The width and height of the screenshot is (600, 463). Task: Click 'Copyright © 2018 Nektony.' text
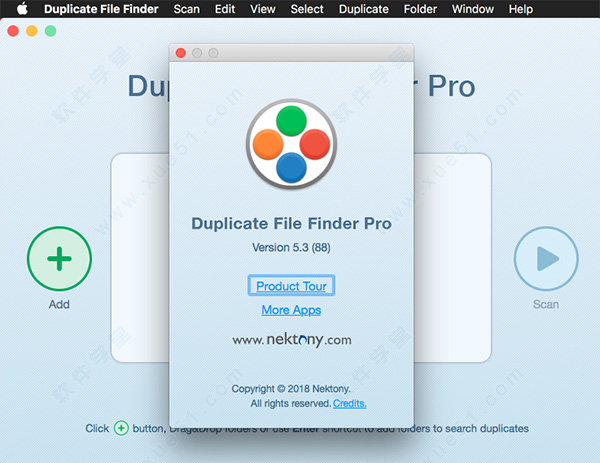click(x=291, y=389)
